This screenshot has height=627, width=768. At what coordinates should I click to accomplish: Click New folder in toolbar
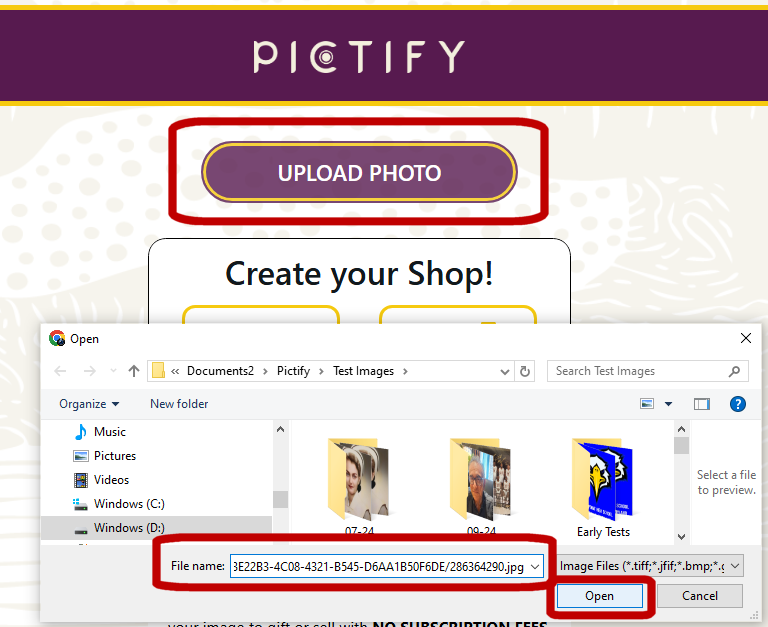click(179, 404)
